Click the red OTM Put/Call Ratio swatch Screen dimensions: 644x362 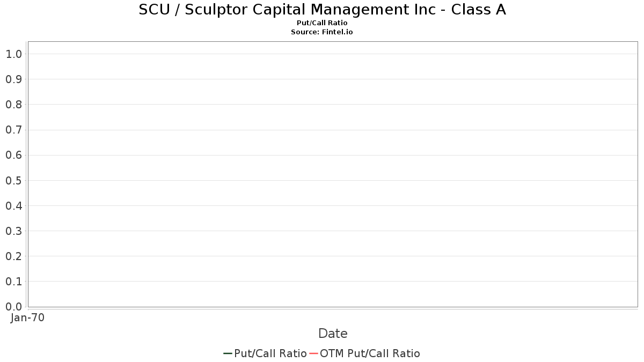click(x=314, y=353)
